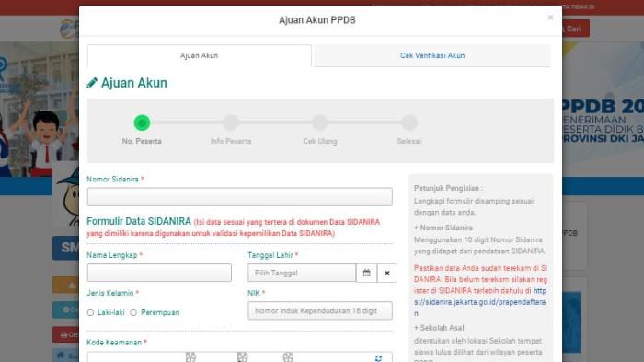The height and width of the screenshot is (362, 644).
Task: Click the Nomor Sidanira input field
Action: coord(240,197)
